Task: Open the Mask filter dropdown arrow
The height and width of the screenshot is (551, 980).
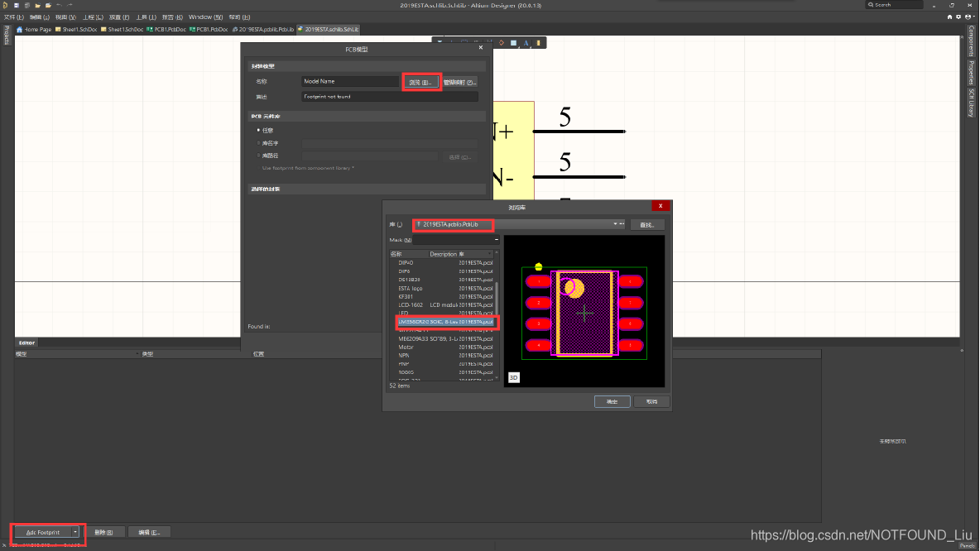Action: pyautogui.click(x=497, y=240)
